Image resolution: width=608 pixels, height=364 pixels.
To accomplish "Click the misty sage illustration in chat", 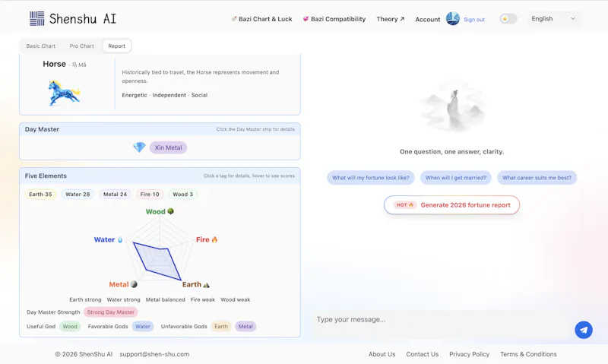I will click(x=452, y=107).
